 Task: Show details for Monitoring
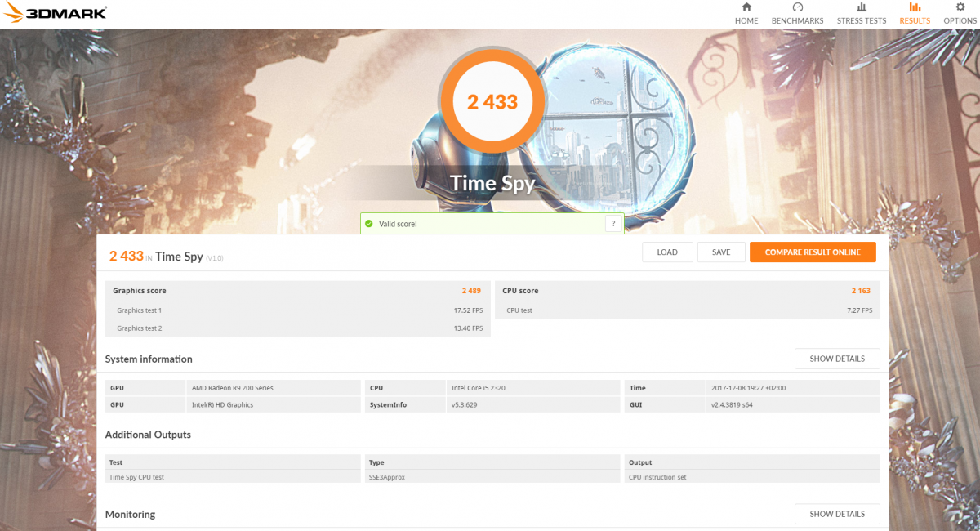(837, 514)
